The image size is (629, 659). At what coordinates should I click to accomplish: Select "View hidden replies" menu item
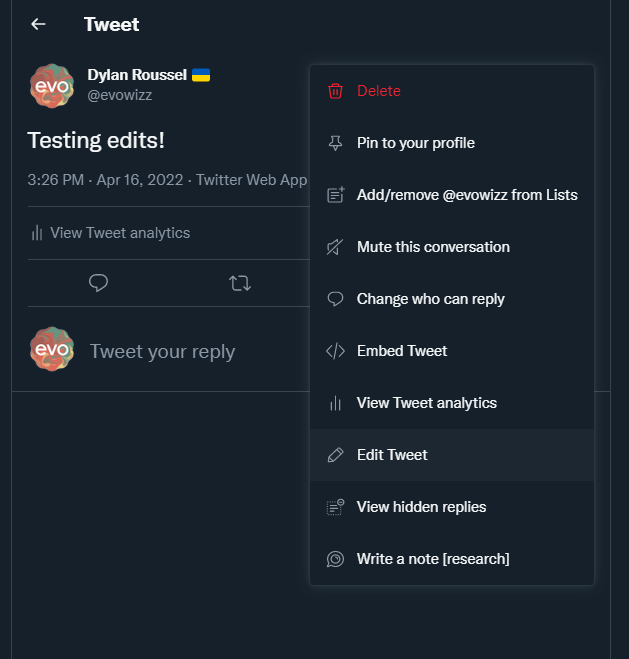tap(421, 507)
